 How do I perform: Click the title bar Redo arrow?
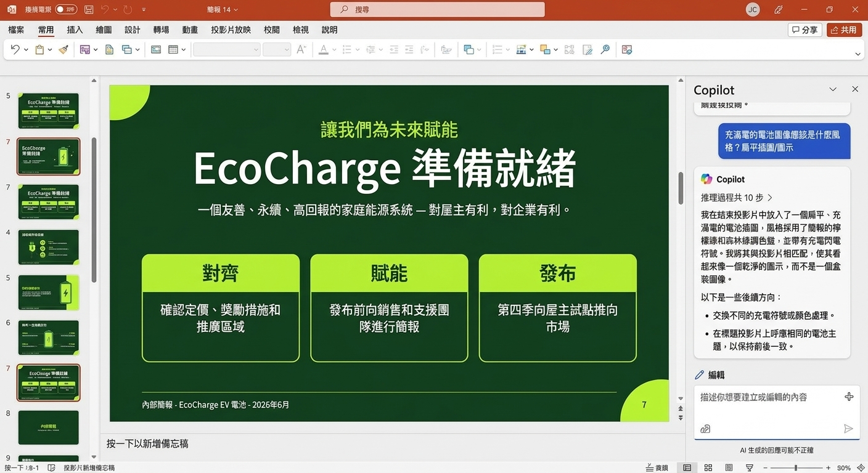point(127,10)
